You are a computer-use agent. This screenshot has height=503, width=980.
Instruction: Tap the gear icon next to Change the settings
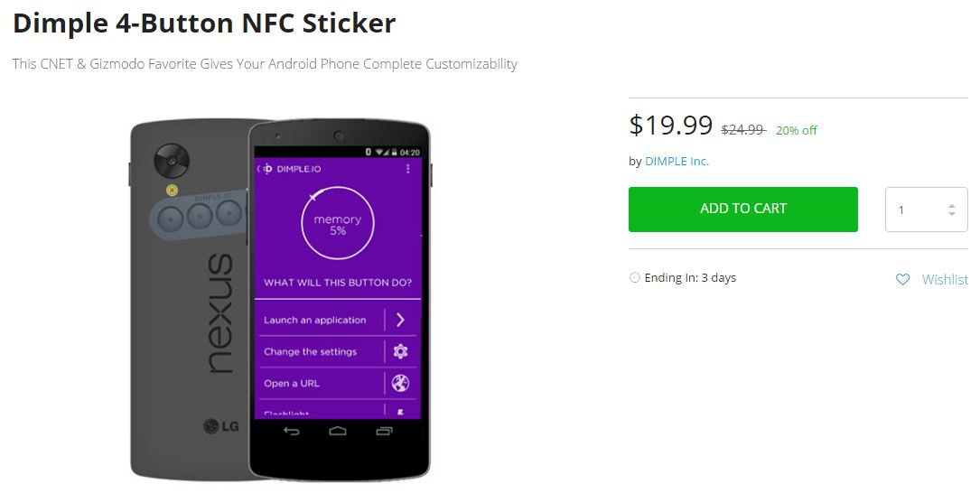(400, 351)
